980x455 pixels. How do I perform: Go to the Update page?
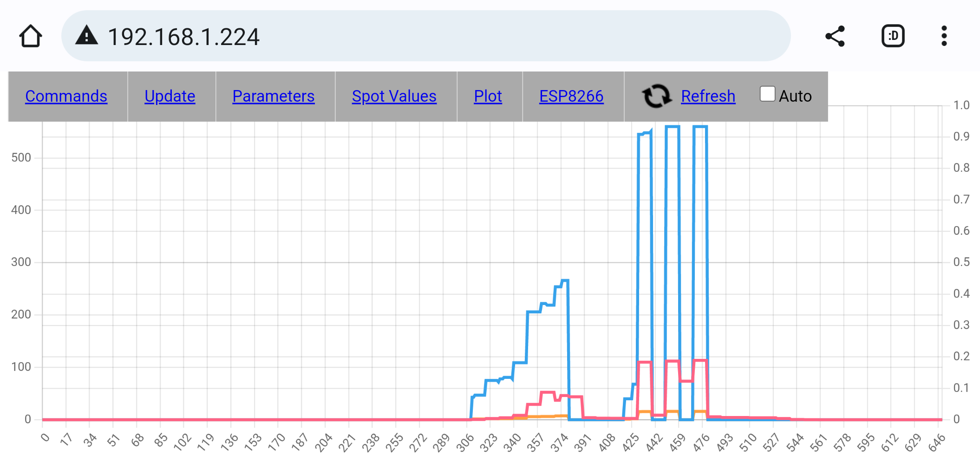click(x=170, y=96)
